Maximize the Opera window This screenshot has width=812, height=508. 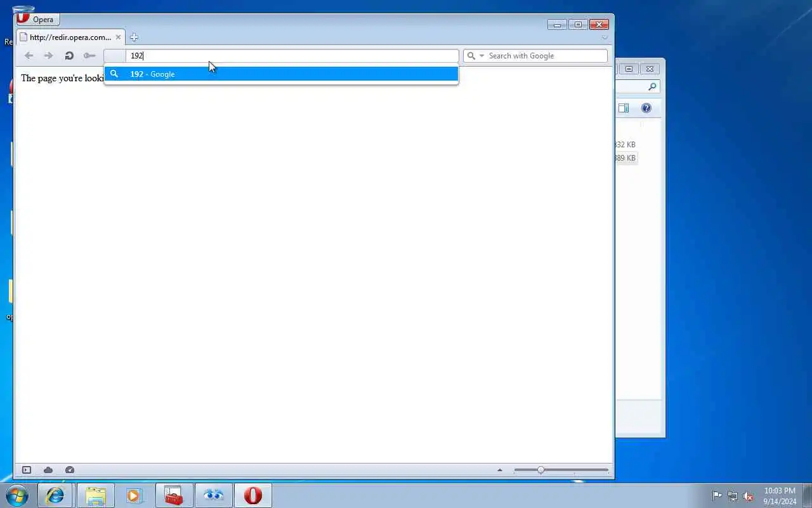(578, 25)
